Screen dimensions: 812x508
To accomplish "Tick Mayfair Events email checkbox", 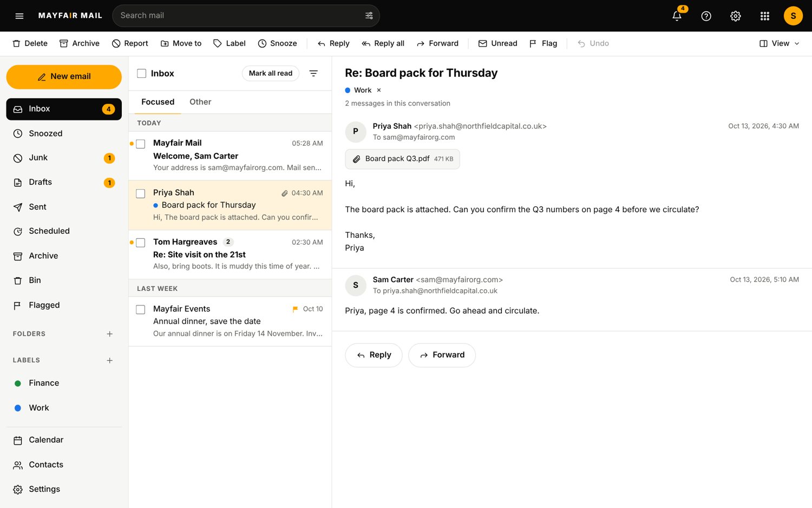I will (x=141, y=310).
